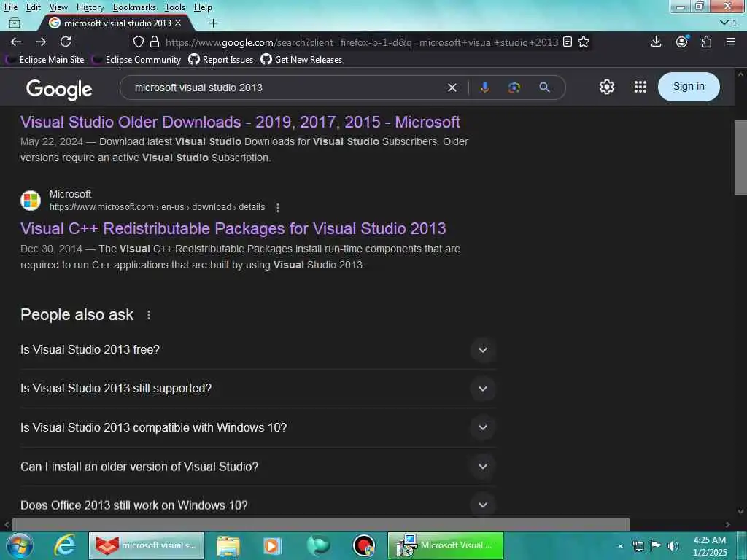Open Action Center flag in tray
Image resolution: width=747 pixels, height=560 pixels.
pyautogui.click(x=656, y=546)
